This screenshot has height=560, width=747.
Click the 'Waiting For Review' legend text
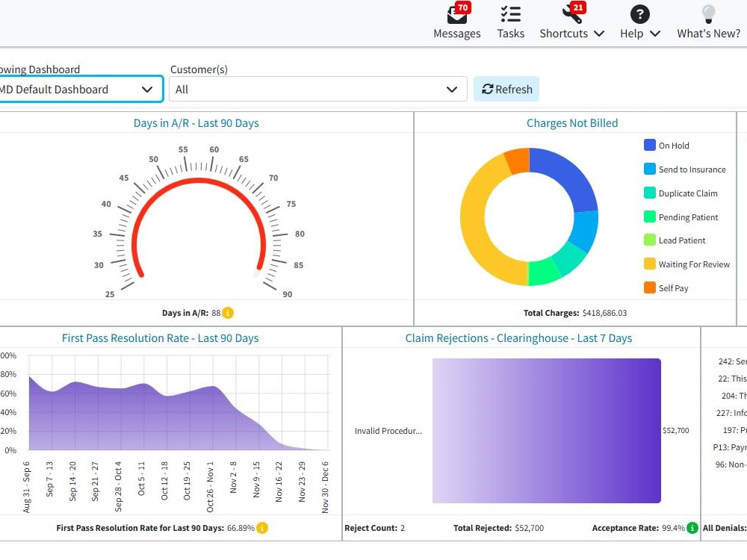click(x=694, y=264)
